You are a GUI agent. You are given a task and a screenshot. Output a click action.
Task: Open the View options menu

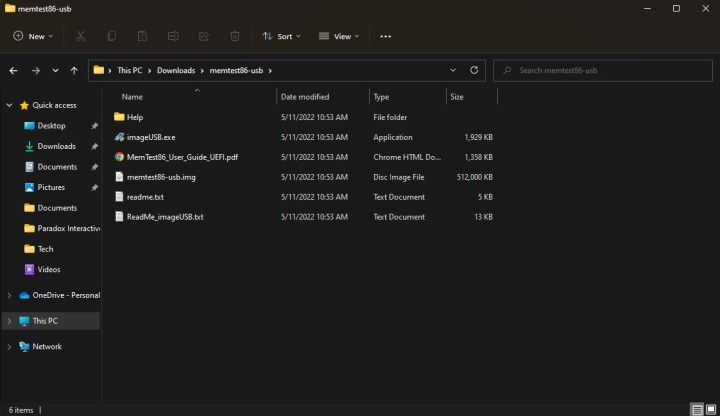coord(339,36)
